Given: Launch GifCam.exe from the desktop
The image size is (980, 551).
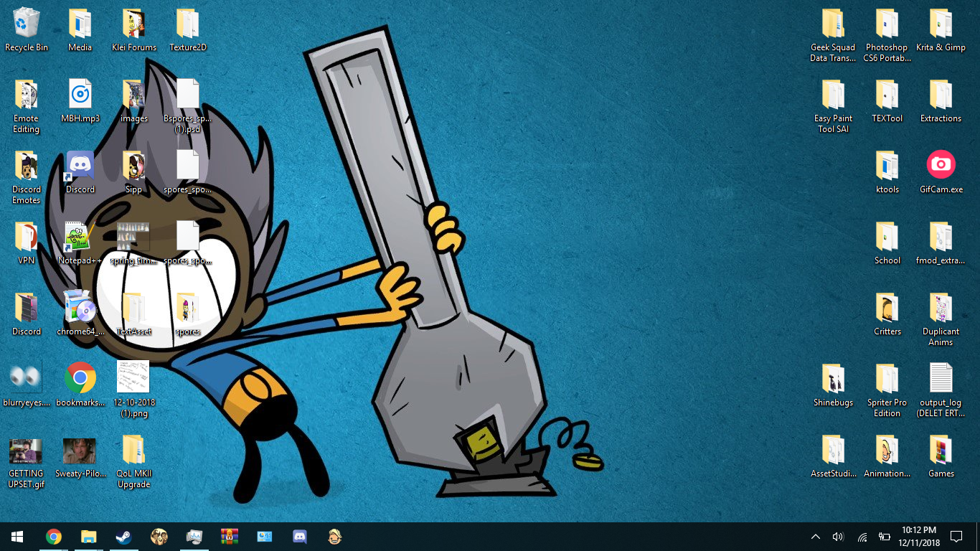Looking at the screenshot, I should (x=941, y=172).
